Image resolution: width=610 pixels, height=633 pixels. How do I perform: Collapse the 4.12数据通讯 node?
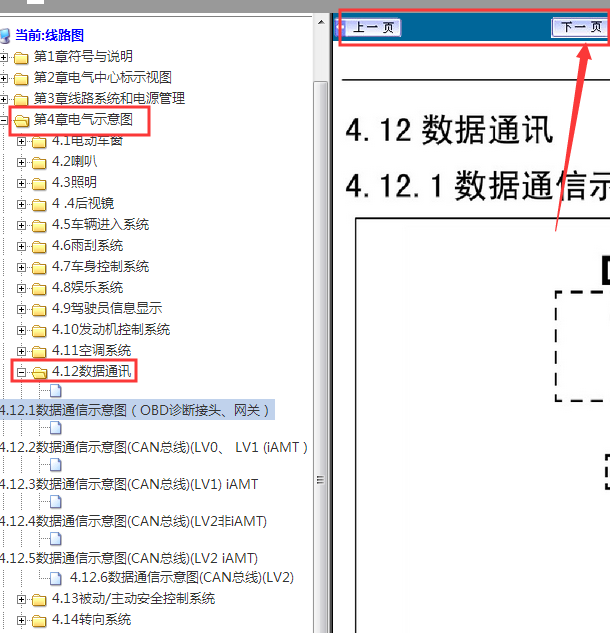pyautogui.click(x=21, y=372)
